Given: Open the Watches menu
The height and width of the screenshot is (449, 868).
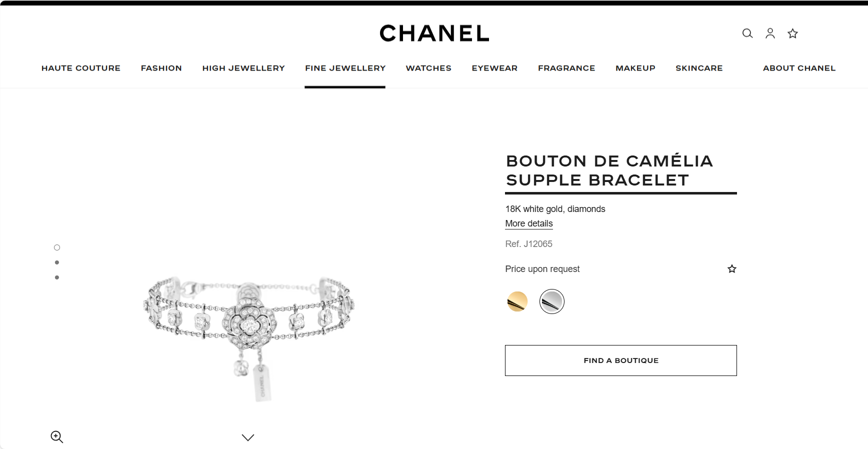Looking at the screenshot, I should click(428, 68).
